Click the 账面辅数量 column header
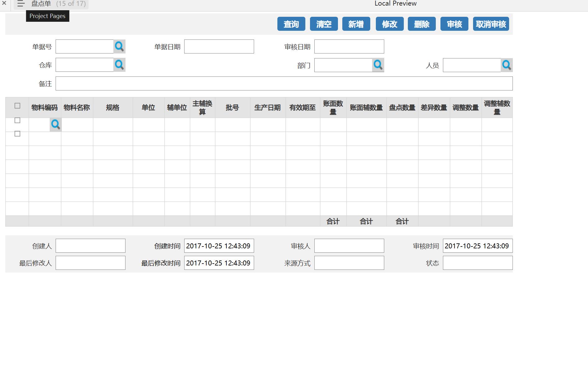The height and width of the screenshot is (387, 588). point(366,108)
